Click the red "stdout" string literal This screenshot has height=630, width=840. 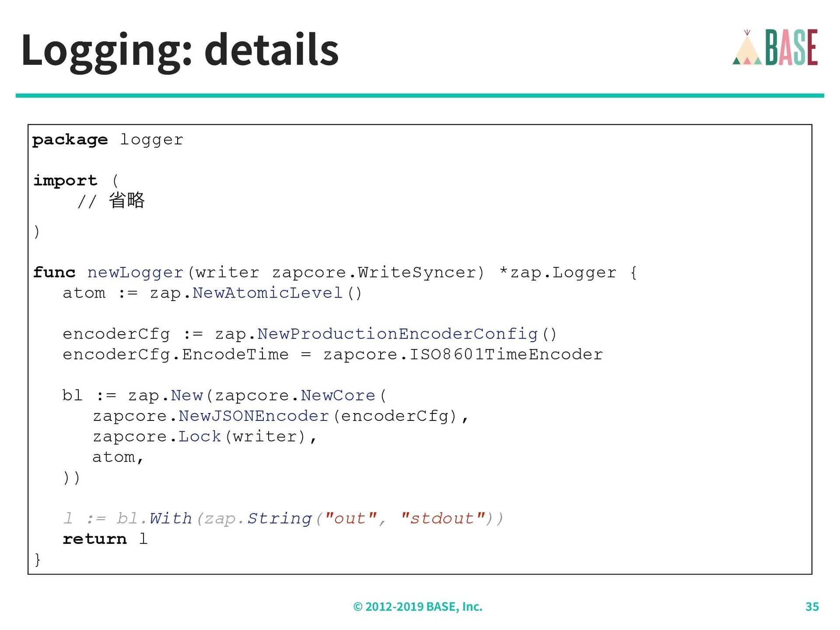click(x=442, y=518)
